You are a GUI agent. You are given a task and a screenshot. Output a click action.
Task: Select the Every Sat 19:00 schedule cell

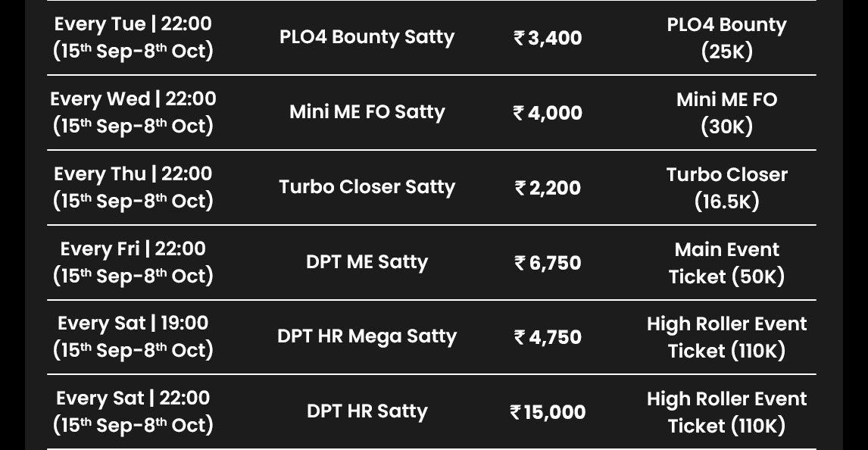point(133,336)
